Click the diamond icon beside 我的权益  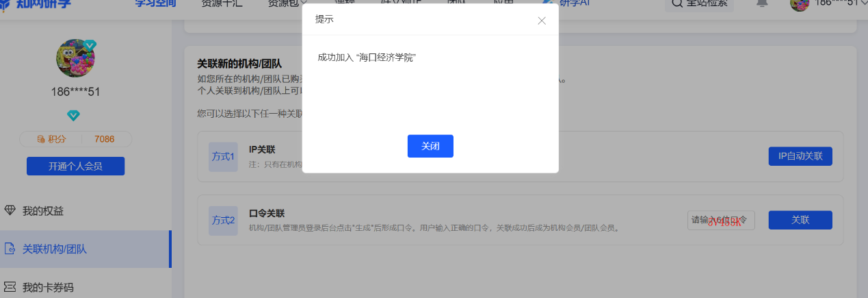click(x=10, y=210)
